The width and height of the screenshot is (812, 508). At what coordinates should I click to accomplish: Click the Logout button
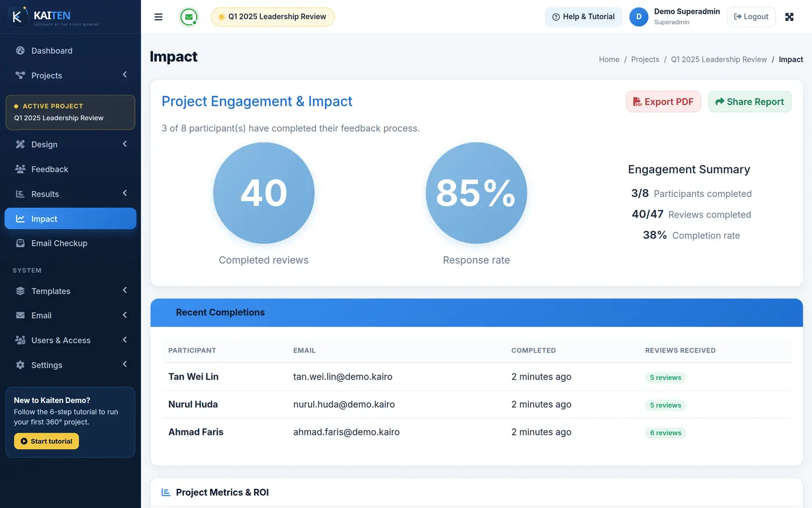[751, 17]
